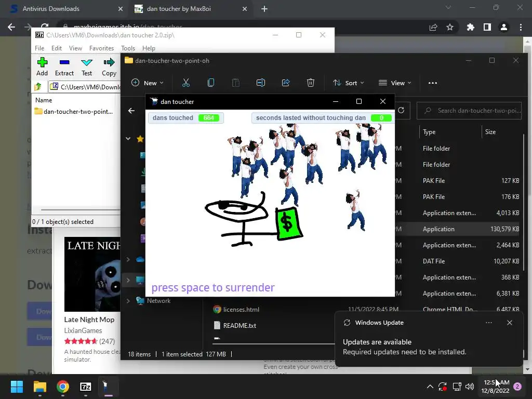This screenshot has height=399, width=532.
Task: Open the Sort dropdown in Explorer
Action: point(349,83)
